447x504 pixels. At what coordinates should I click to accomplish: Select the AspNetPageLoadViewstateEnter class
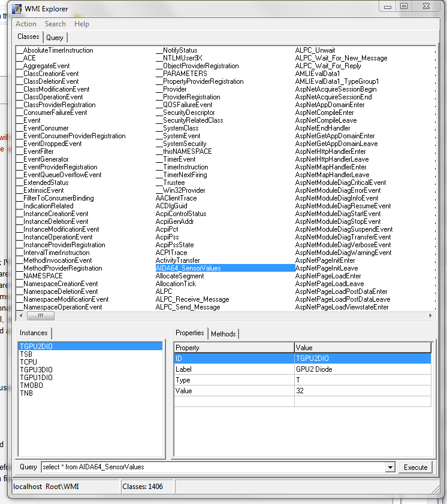tap(342, 307)
